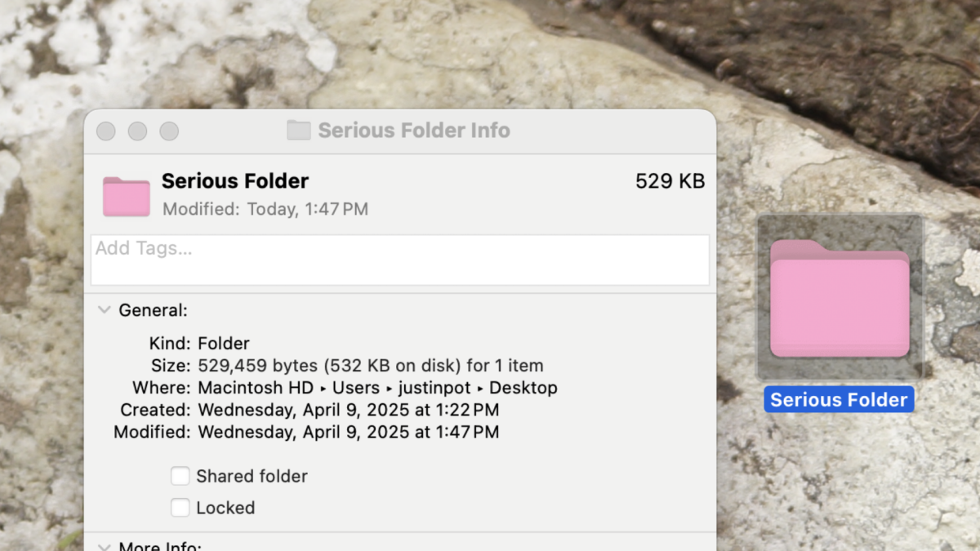This screenshot has width=980, height=551.
Task: Click the pink folder icon in Info header
Action: [x=127, y=196]
